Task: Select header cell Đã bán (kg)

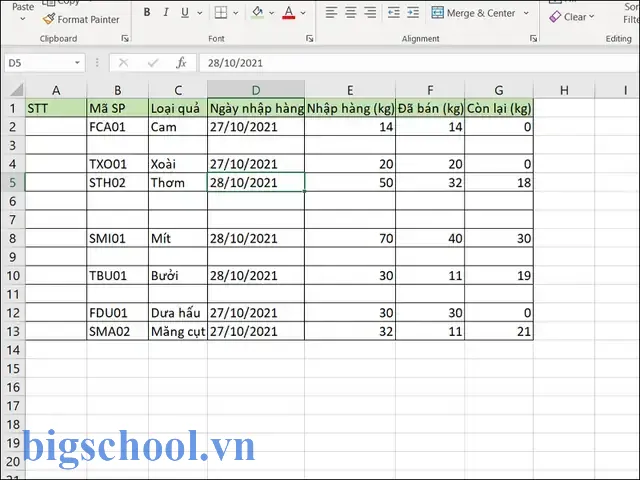Action: (x=430, y=108)
